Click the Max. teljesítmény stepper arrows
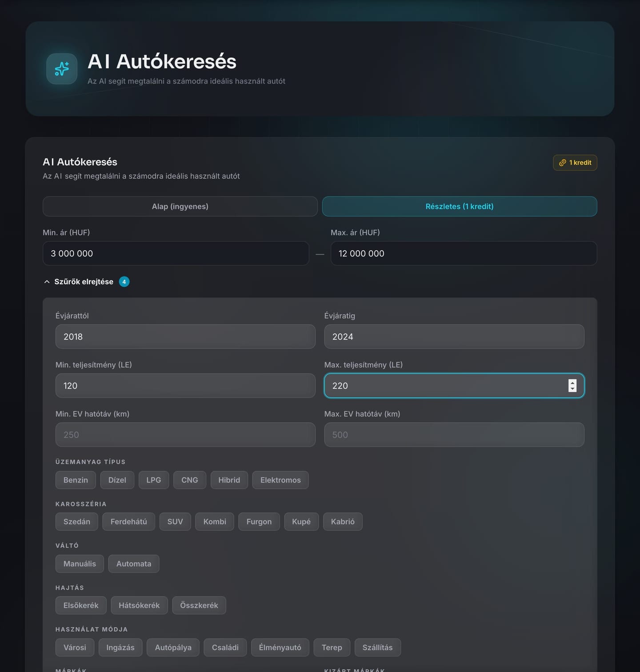Screen dimensions: 640x672 pyautogui.click(x=572, y=385)
